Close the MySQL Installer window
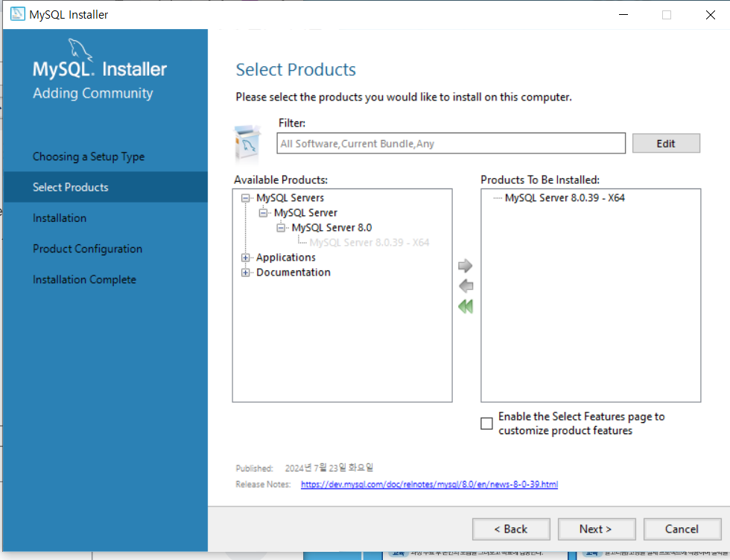The image size is (730, 560). (x=710, y=14)
